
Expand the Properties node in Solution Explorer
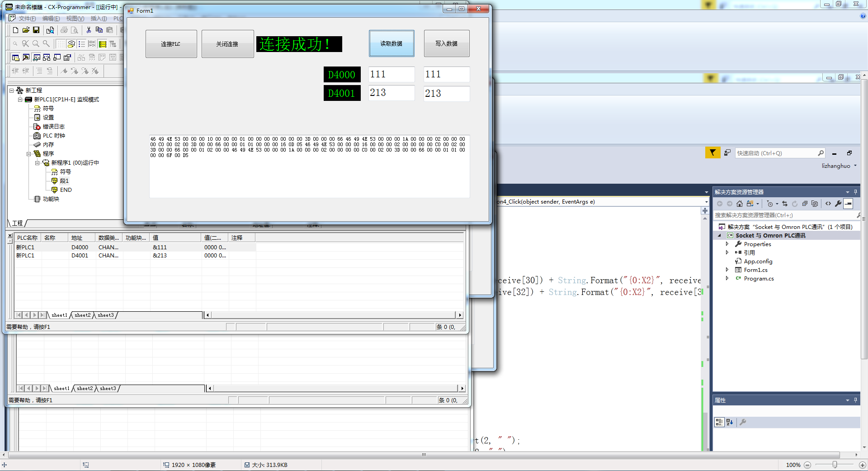[x=727, y=244]
